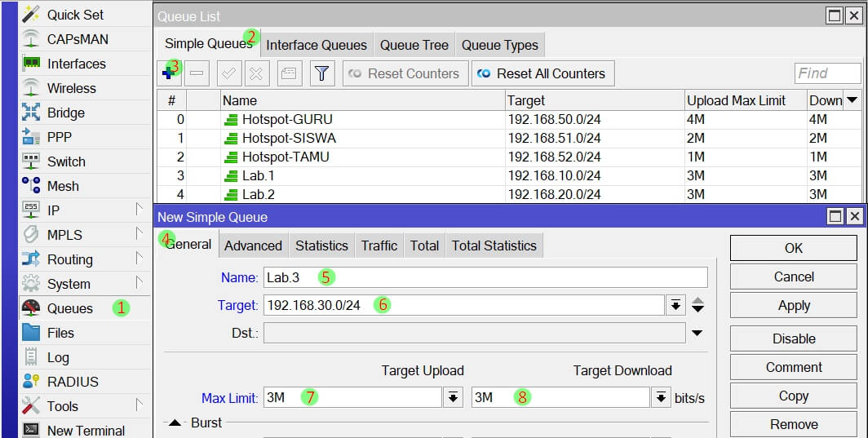Screen dimensions: 868x438
Task: Open the column selector dropdown in list header
Action: [x=852, y=100]
